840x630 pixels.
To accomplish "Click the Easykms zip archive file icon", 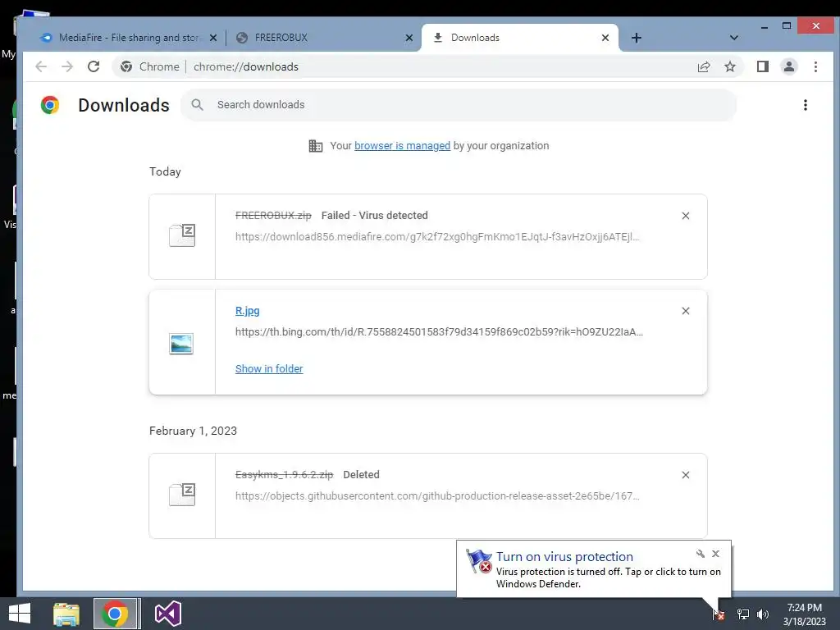I will tap(182, 495).
